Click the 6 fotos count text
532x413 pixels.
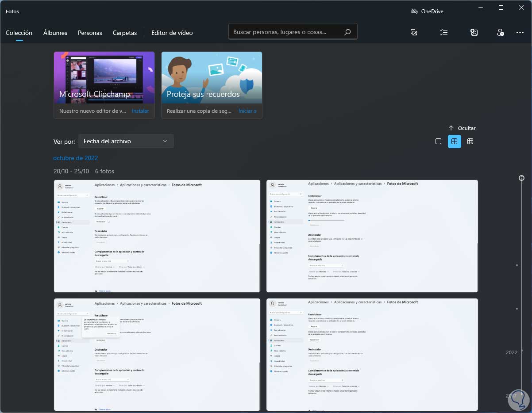point(104,171)
